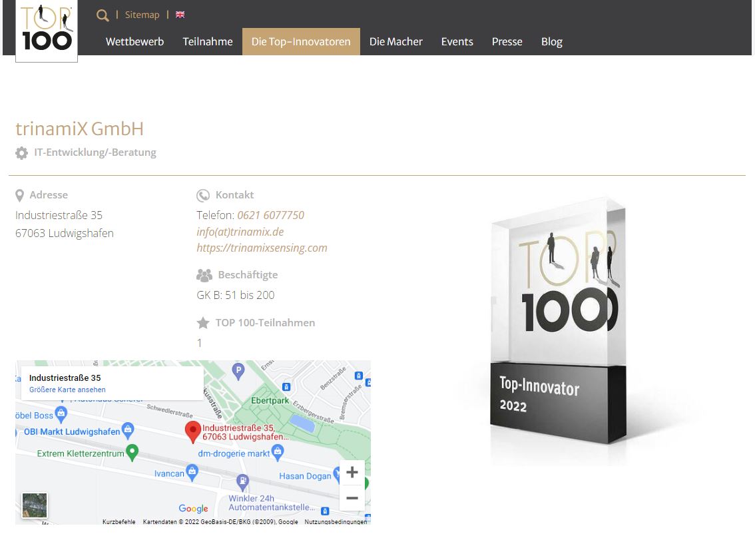Zoom out the map with minus button
The width and height of the screenshot is (755, 560).
click(x=352, y=498)
